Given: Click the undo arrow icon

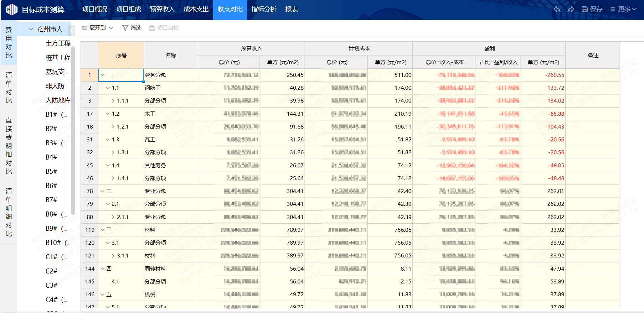Looking at the screenshot, I should [x=557, y=9].
